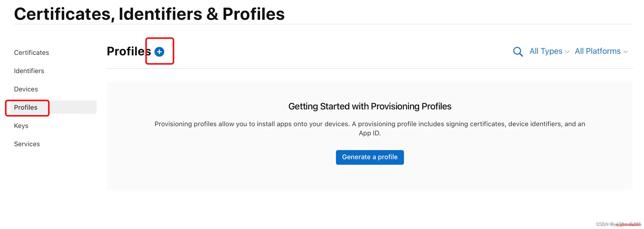Image resolution: width=644 pixels, height=229 pixels.
Task: Click the chevron arrow next to All Platforms
Action: pos(626,52)
